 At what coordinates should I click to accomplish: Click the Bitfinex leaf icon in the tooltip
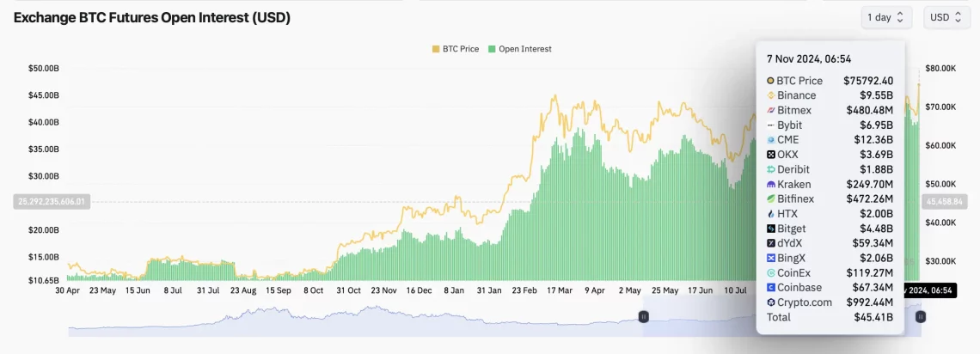(x=770, y=198)
